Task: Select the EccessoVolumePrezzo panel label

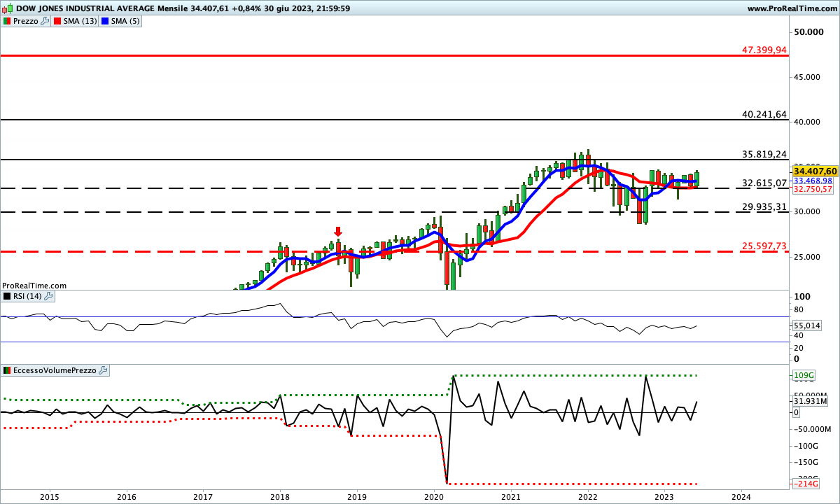Action: tap(55, 370)
